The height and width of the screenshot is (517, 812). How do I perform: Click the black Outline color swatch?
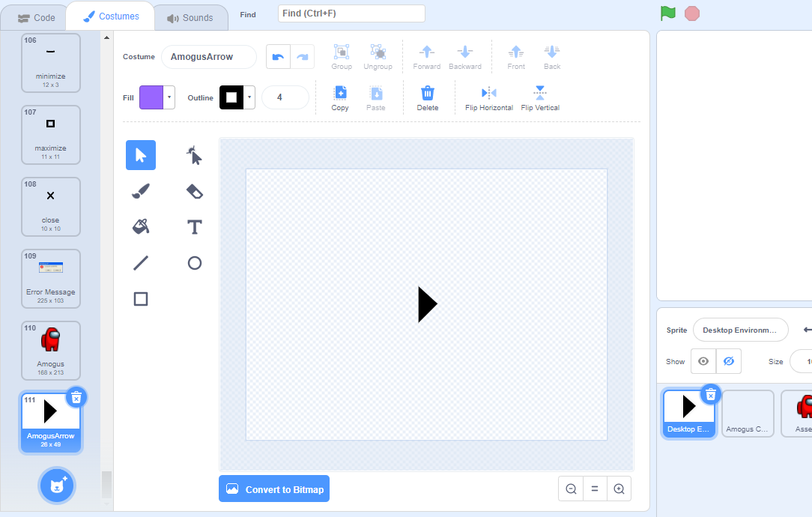(x=231, y=97)
